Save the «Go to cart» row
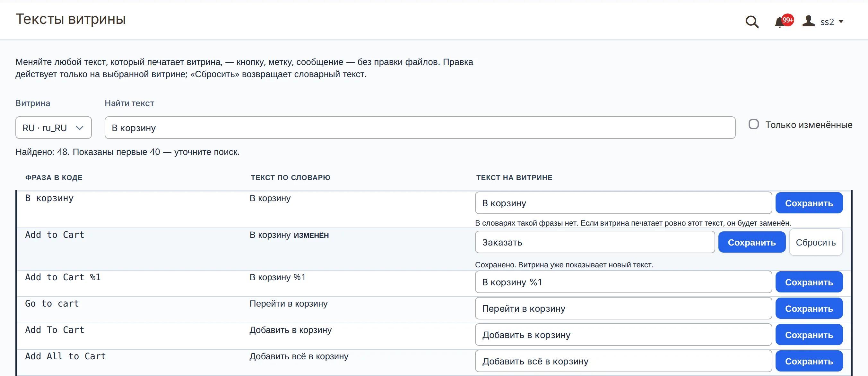 point(809,308)
